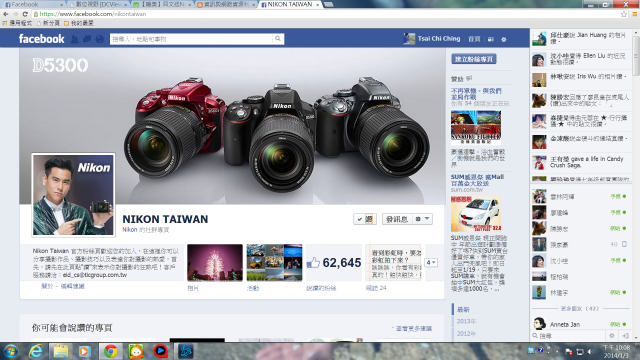This screenshot has width=640, height=360.
Task: Click the Facebook search input field
Action: 191,39
